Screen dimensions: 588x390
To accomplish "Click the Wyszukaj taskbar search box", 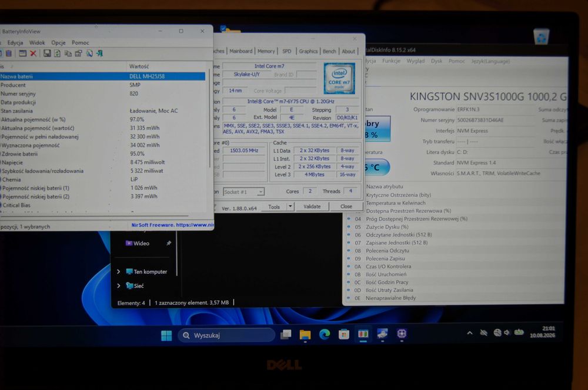I will 226,335.
